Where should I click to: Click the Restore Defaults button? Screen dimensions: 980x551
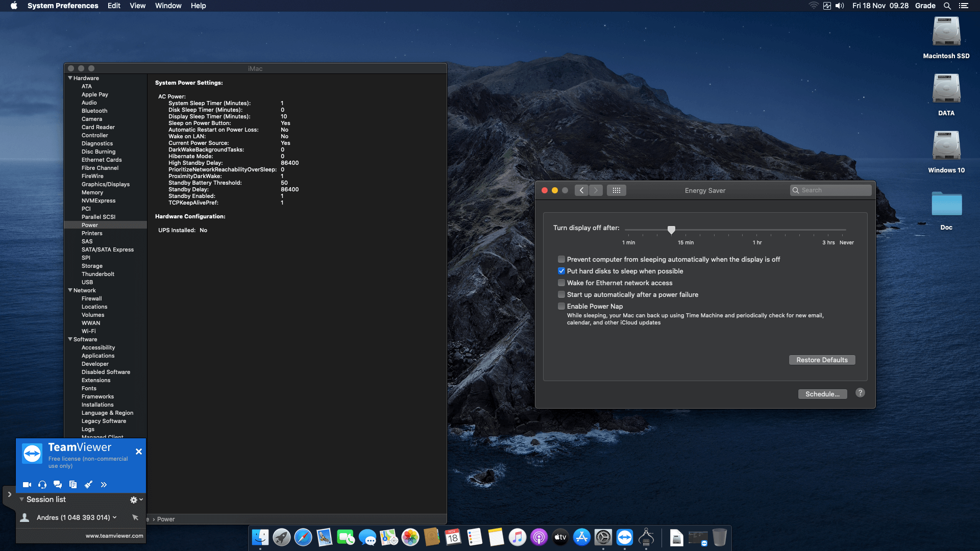point(822,360)
